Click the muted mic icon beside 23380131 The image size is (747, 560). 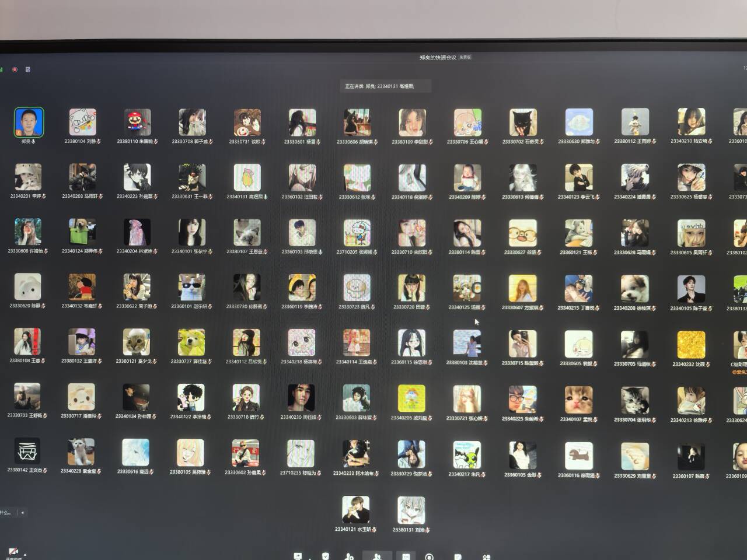(428, 530)
